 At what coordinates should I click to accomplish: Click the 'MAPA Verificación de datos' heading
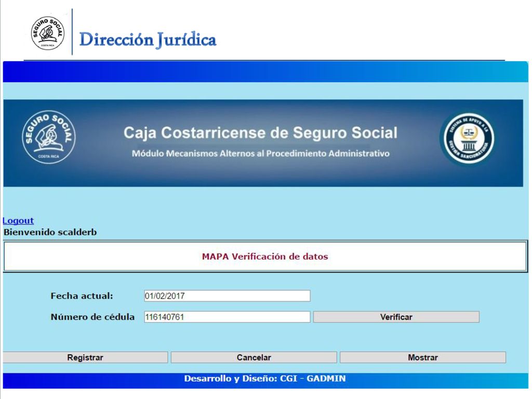tap(265, 257)
